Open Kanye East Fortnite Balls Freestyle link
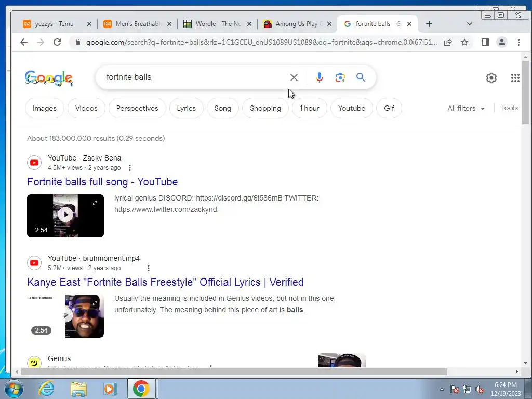Screen dimensions: 532x399 coord(165,282)
